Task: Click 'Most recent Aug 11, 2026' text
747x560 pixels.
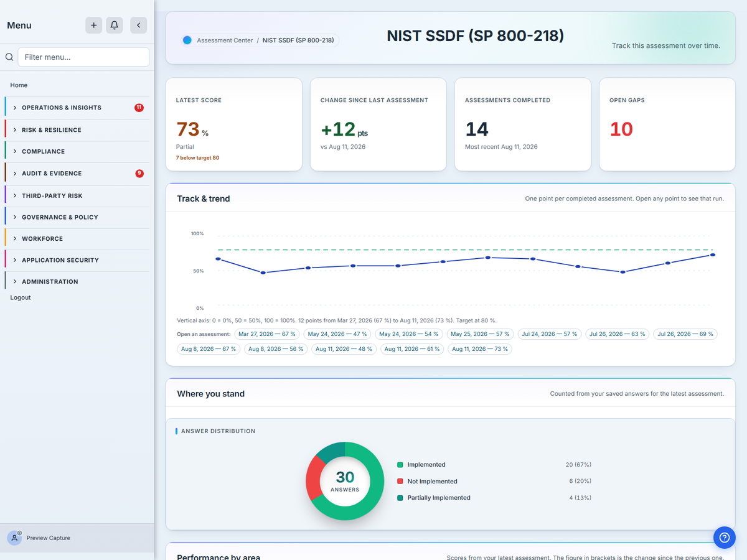Action: tap(501, 147)
